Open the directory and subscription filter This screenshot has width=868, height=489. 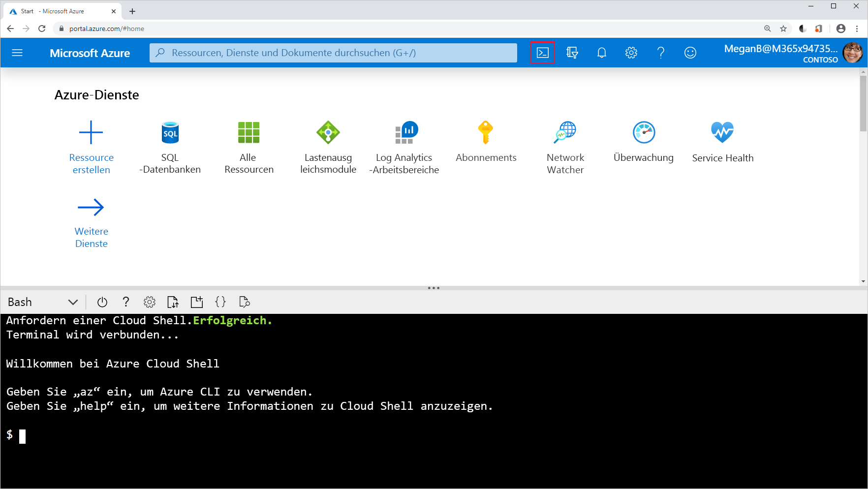[572, 53]
